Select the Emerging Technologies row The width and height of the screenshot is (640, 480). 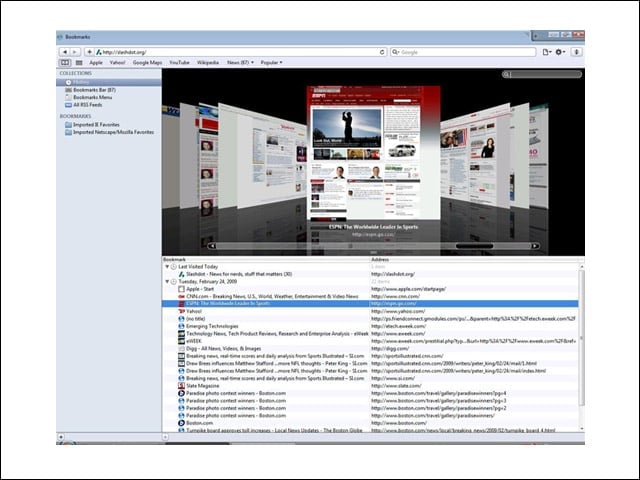pyautogui.click(x=370, y=326)
